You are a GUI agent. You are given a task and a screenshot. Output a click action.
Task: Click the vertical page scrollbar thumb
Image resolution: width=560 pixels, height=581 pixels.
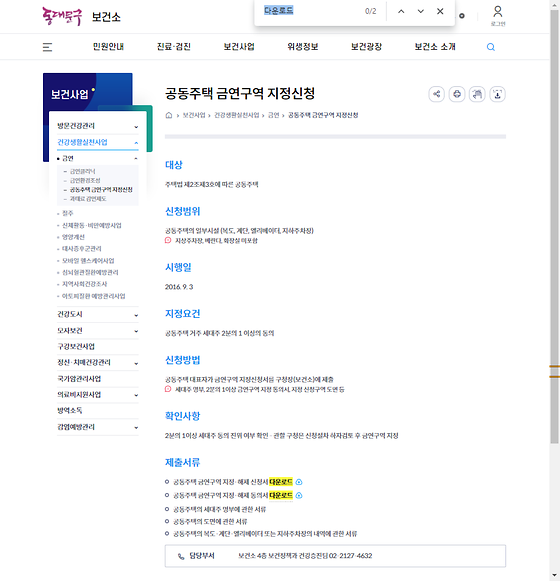[x=554, y=226]
